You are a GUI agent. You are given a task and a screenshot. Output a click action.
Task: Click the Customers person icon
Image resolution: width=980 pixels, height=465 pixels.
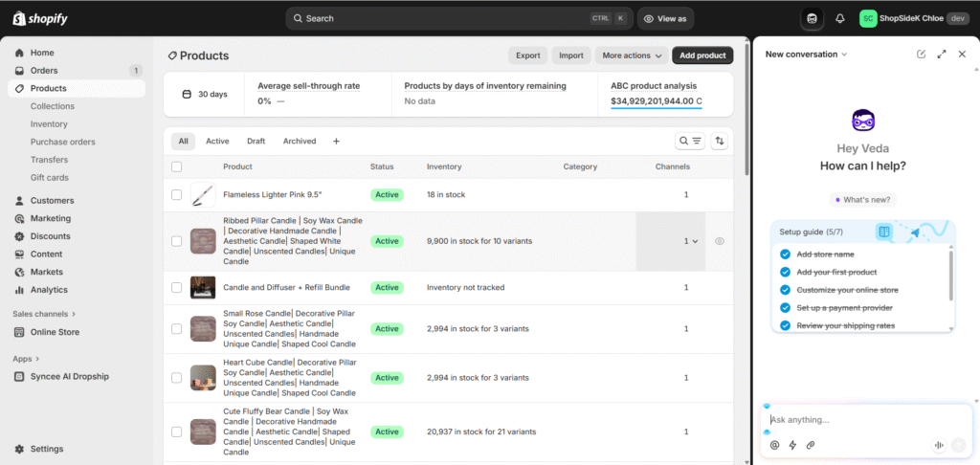(x=19, y=201)
